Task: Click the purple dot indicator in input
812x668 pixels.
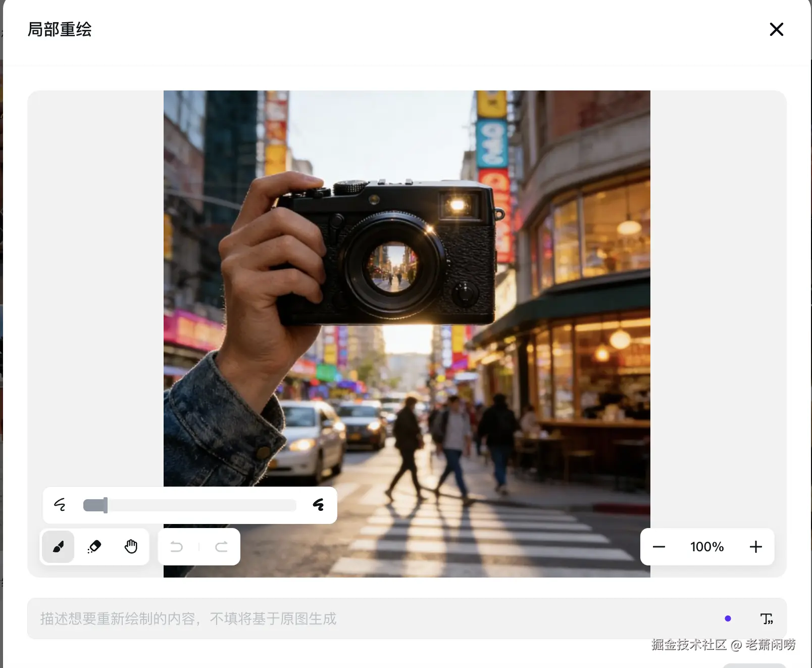Action: tap(728, 618)
